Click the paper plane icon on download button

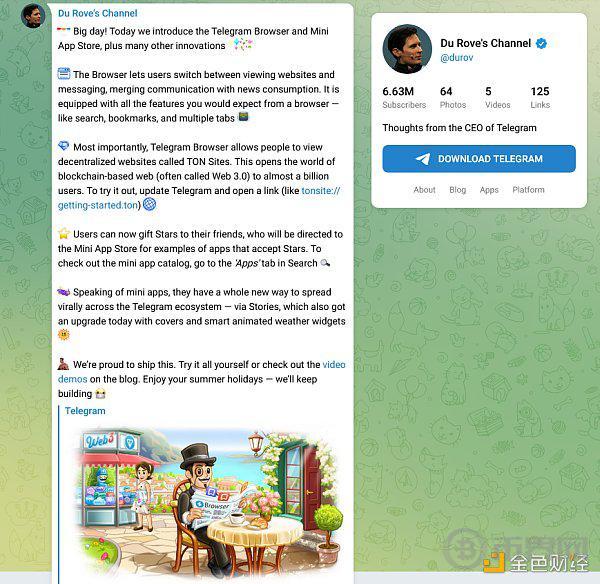[x=423, y=159]
